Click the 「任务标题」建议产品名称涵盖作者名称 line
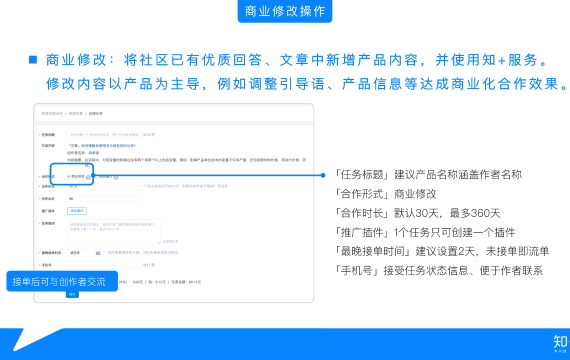 [428, 175]
